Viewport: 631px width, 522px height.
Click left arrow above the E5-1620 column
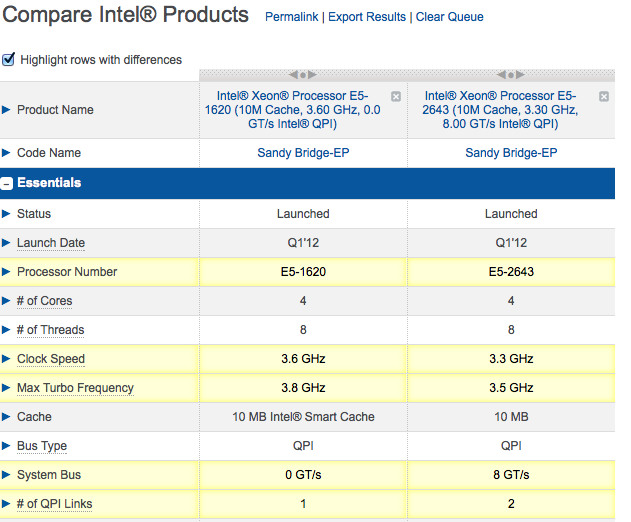(295, 75)
